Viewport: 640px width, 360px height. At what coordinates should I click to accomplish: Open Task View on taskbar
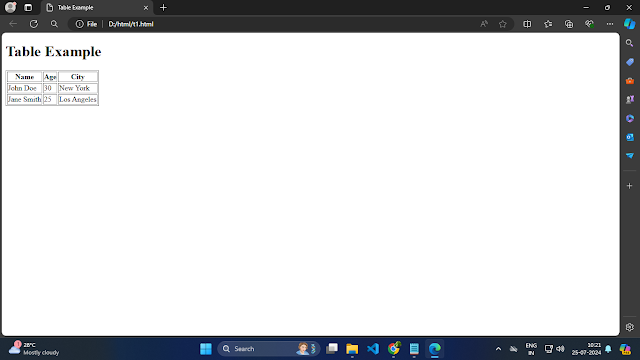(332, 349)
